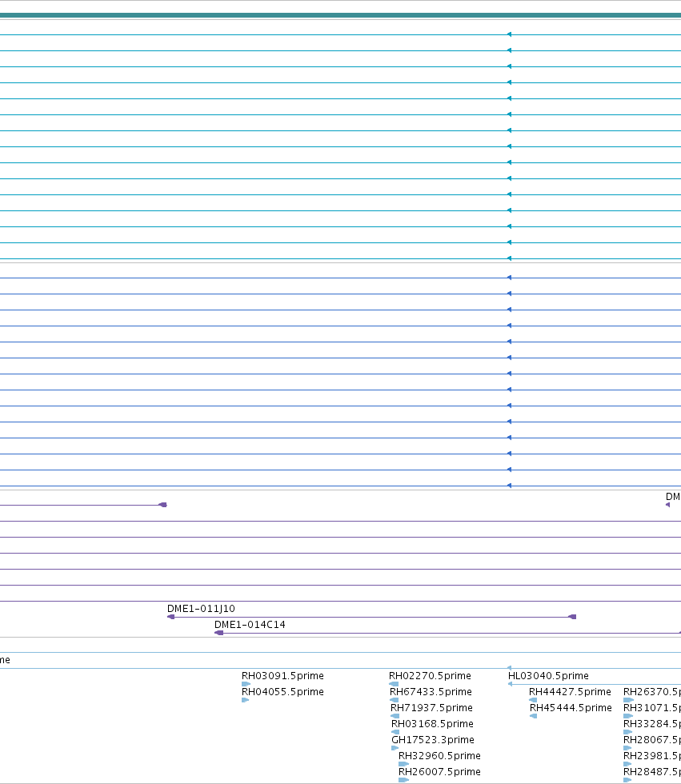This screenshot has height=784, width=681.
Task: Select the truncated RH23981.5p label
Action: coord(652,755)
